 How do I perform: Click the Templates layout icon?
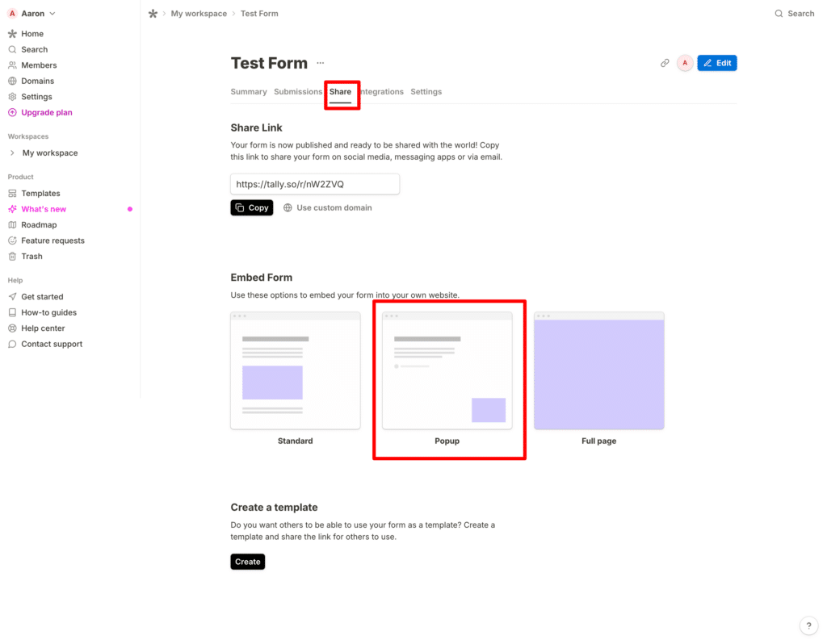pos(12,194)
